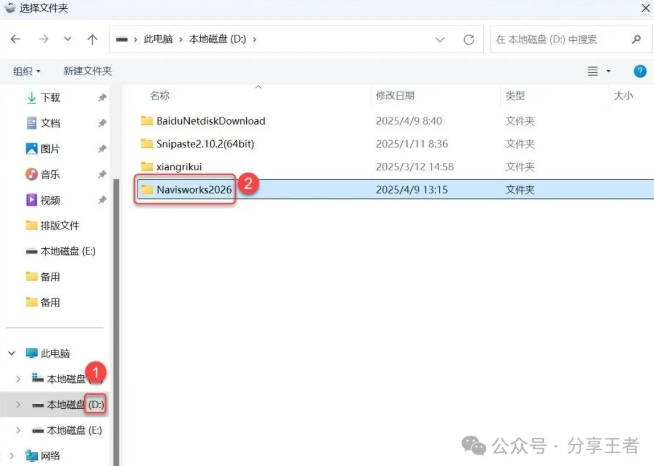Expand chevron after 本地磁盘 (D:) breadcrumb

[x=254, y=40]
